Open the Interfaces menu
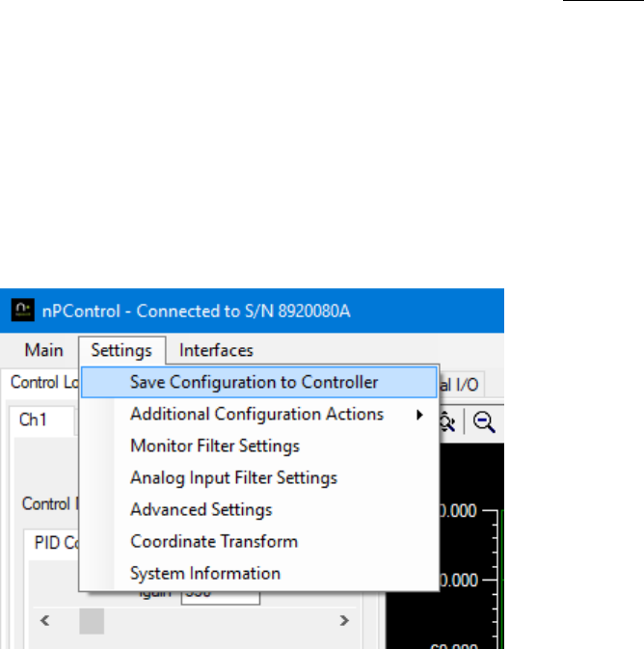Screen dimensions: 644x649 tap(216, 351)
